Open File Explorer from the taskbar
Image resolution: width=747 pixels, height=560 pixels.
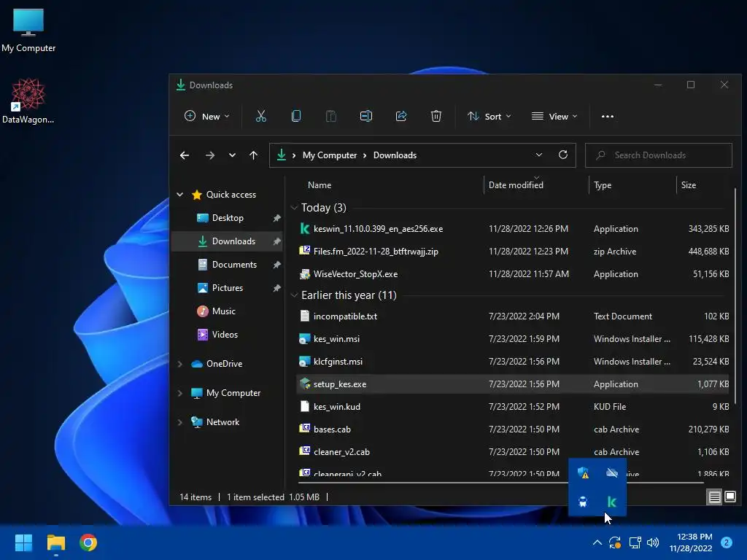click(55, 542)
